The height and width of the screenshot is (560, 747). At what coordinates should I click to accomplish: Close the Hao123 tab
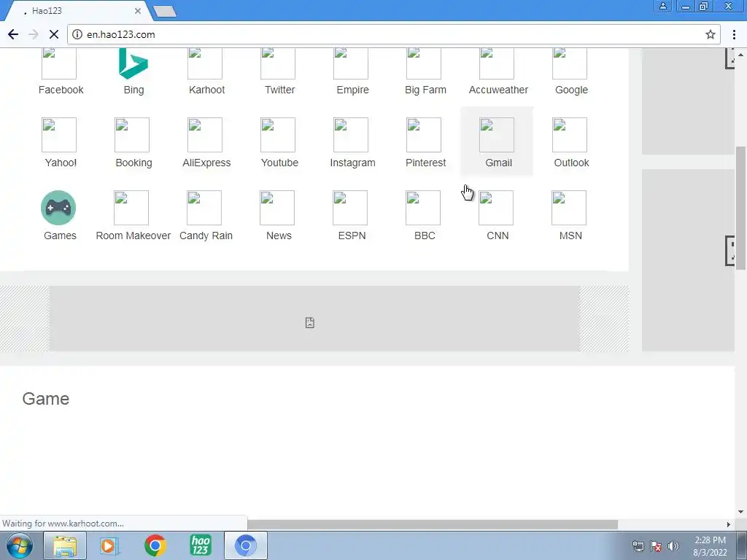138,10
